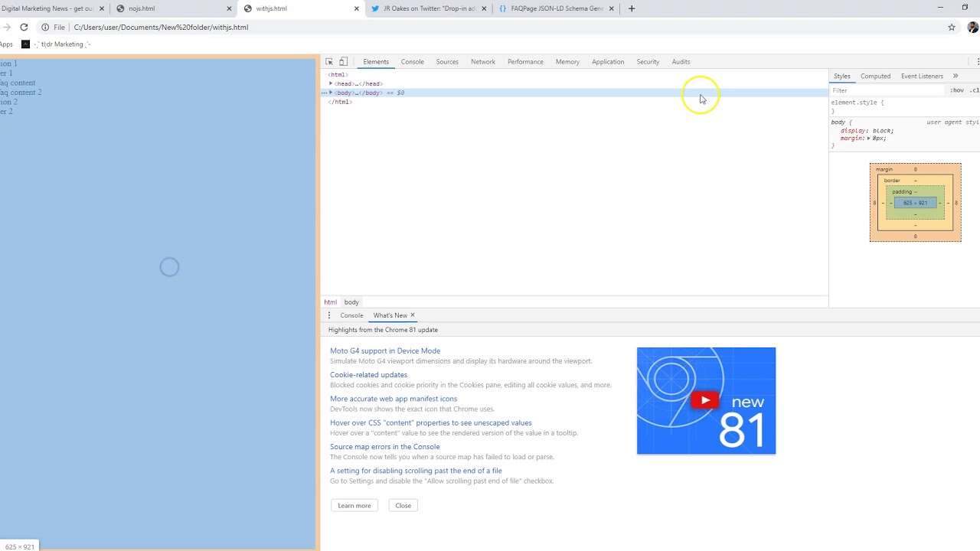
Task: Open the Chrome profile avatar
Action: pos(972,28)
